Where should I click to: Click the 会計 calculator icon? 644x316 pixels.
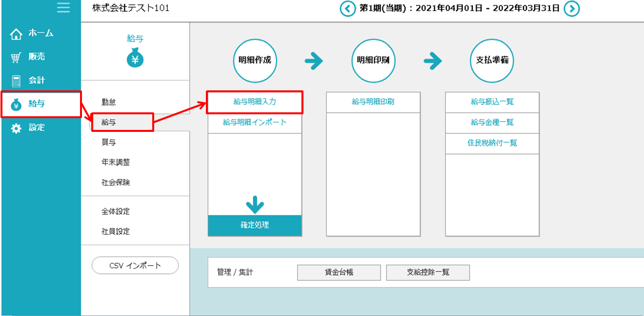(16, 81)
